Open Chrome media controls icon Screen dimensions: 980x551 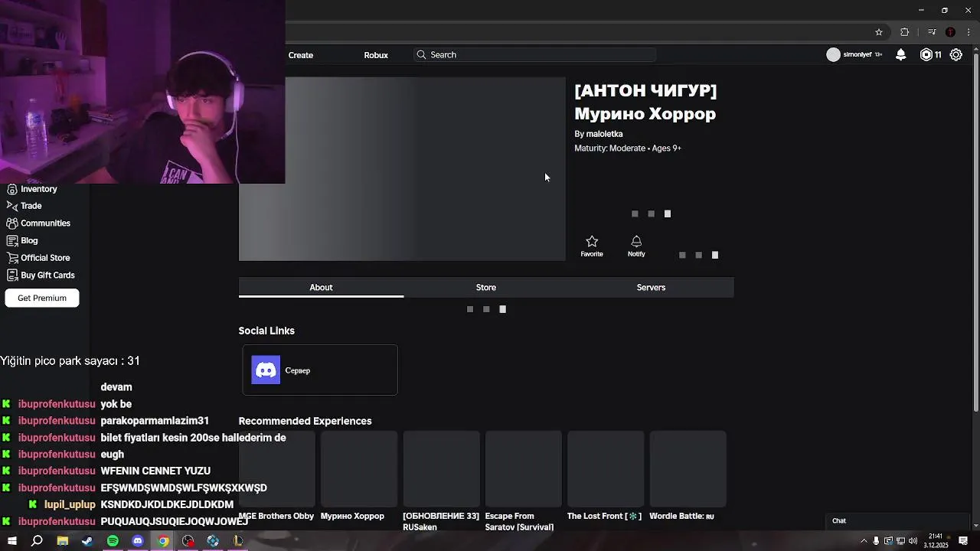coord(932,32)
